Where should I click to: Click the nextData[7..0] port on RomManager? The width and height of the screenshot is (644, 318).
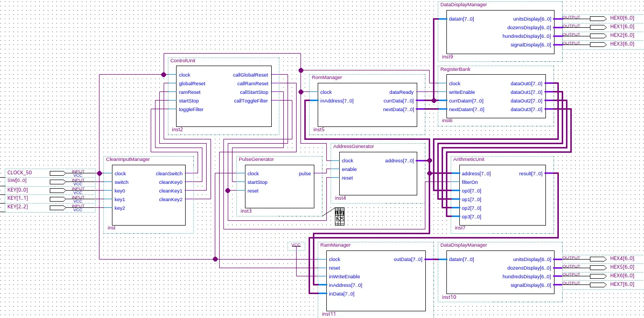[399, 109]
